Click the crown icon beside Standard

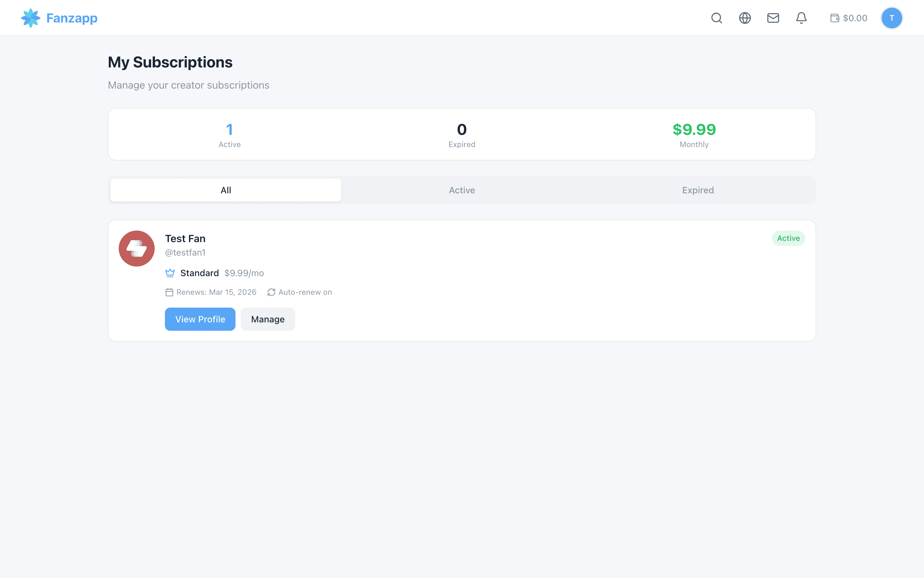[170, 273]
